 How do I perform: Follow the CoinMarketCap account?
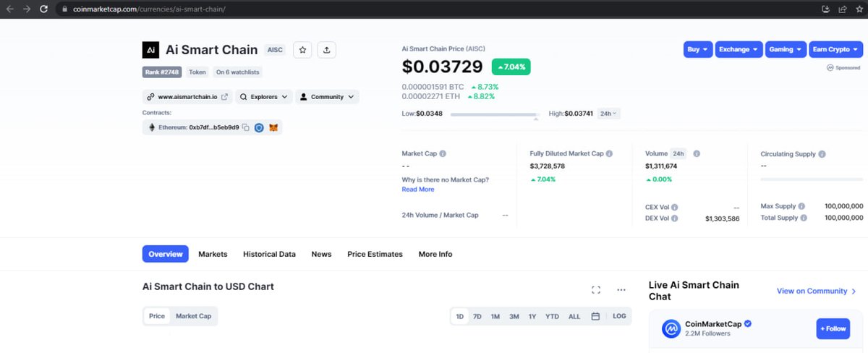coord(833,328)
